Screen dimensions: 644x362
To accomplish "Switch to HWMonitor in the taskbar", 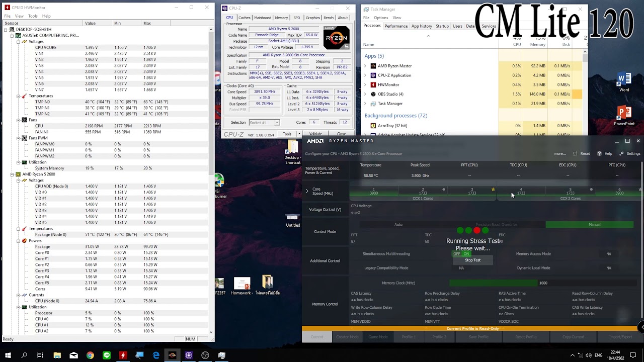I will point(123,355).
